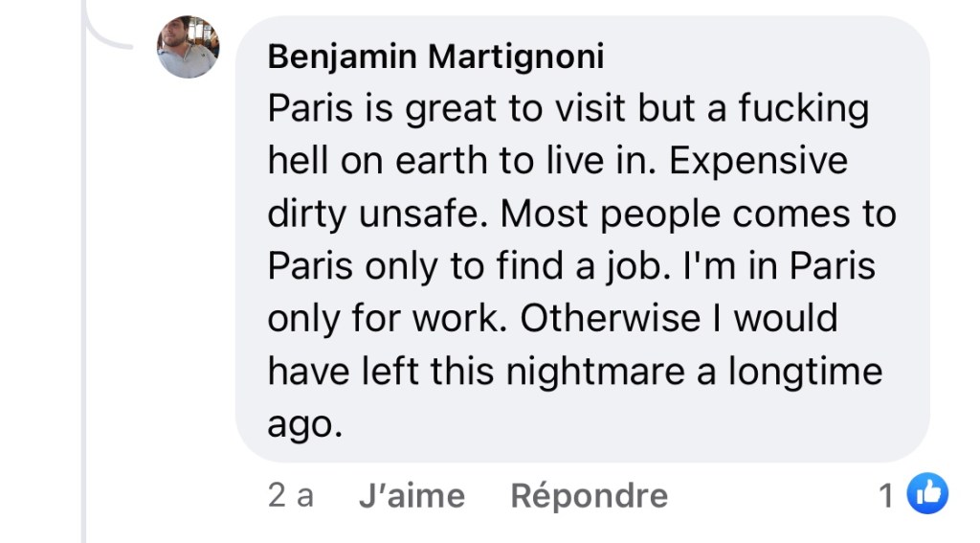Reply to the comment using Répondre
The width and height of the screenshot is (980, 543).
589,495
